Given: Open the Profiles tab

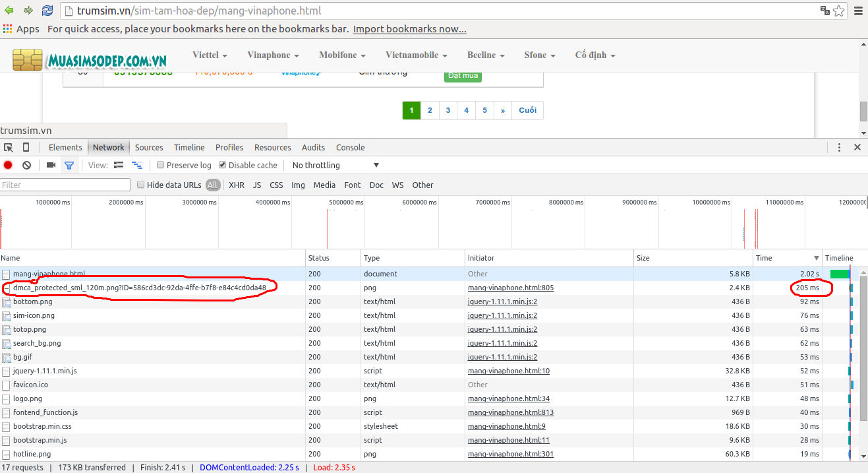Looking at the screenshot, I should tap(229, 147).
